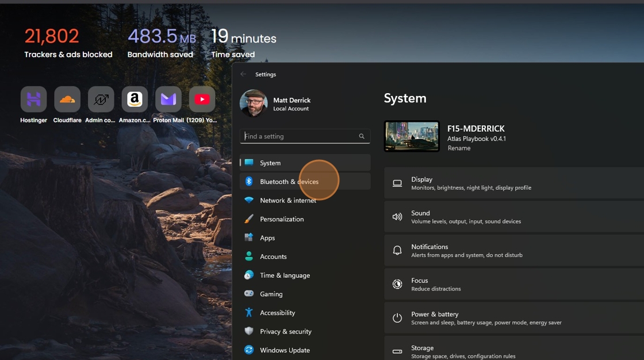Click the Focus target icon
The height and width of the screenshot is (360, 644).
pos(397,284)
